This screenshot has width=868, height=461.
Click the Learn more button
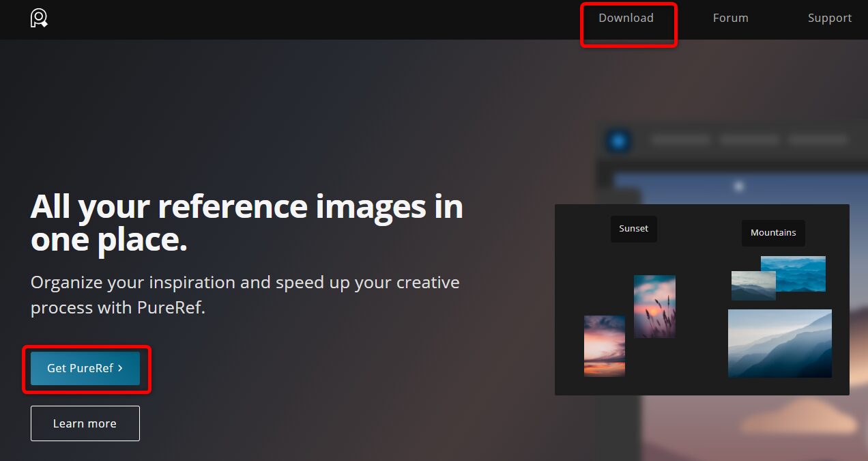(85, 423)
